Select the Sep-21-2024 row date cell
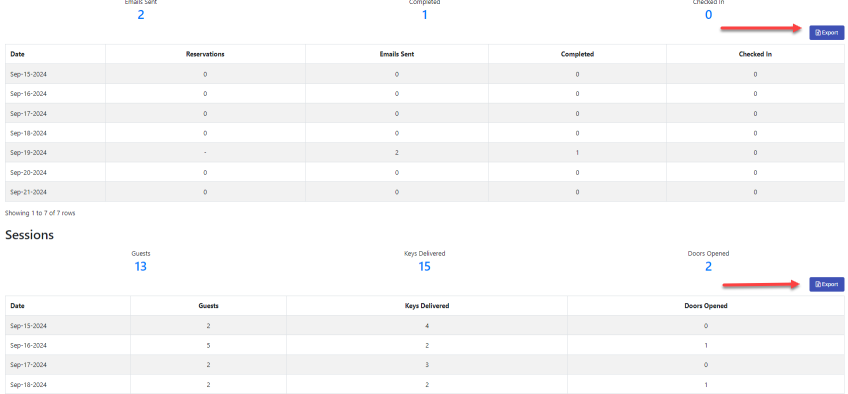The height and width of the screenshot is (394, 848). pos(29,192)
